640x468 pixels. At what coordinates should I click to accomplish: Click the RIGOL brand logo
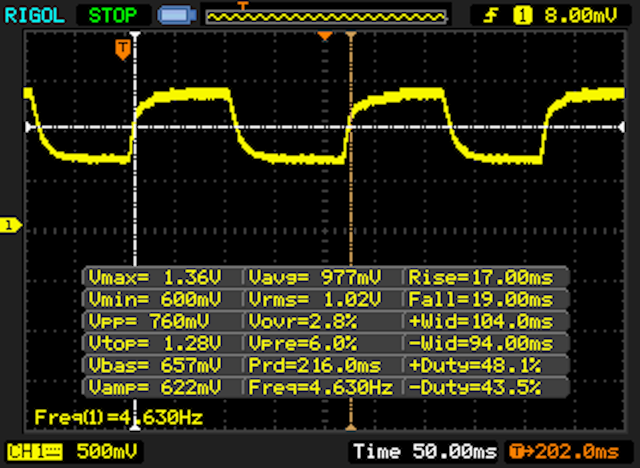coord(34,16)
